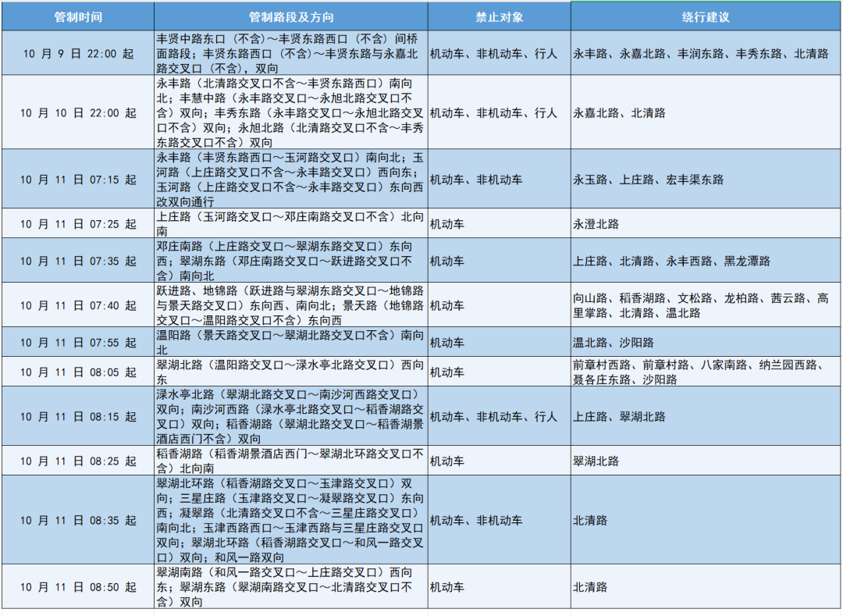
Task: Click the 10月11日 08:15起 time cell
Action: click(78, 416)
